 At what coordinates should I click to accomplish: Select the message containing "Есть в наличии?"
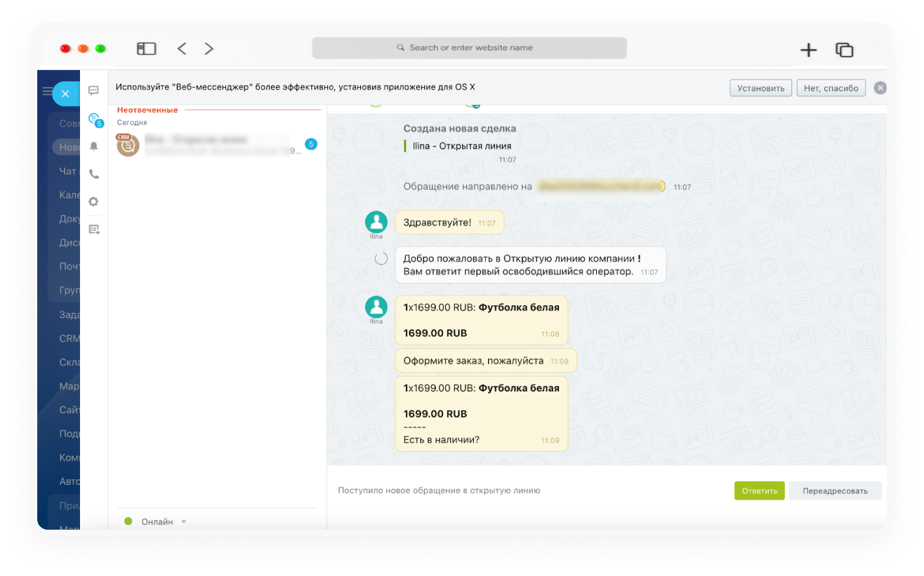[482, 414]
